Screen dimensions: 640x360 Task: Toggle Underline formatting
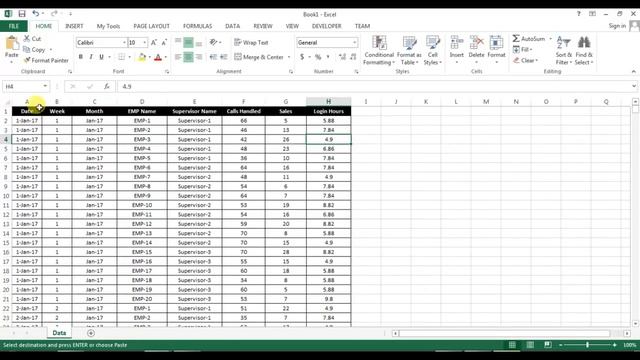[x=101, y=57]
